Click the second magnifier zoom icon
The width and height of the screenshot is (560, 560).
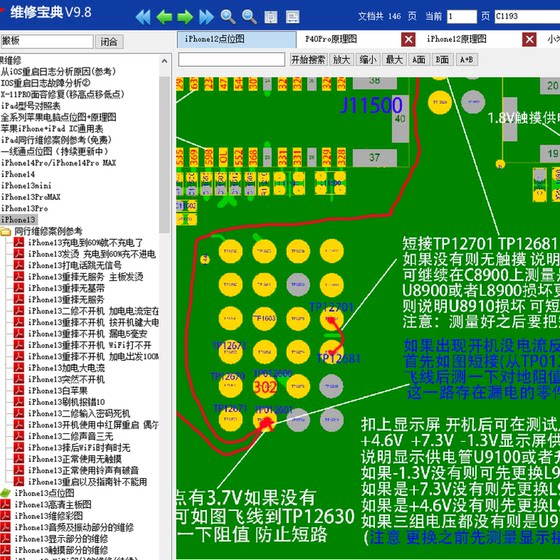tap(249, 17)
